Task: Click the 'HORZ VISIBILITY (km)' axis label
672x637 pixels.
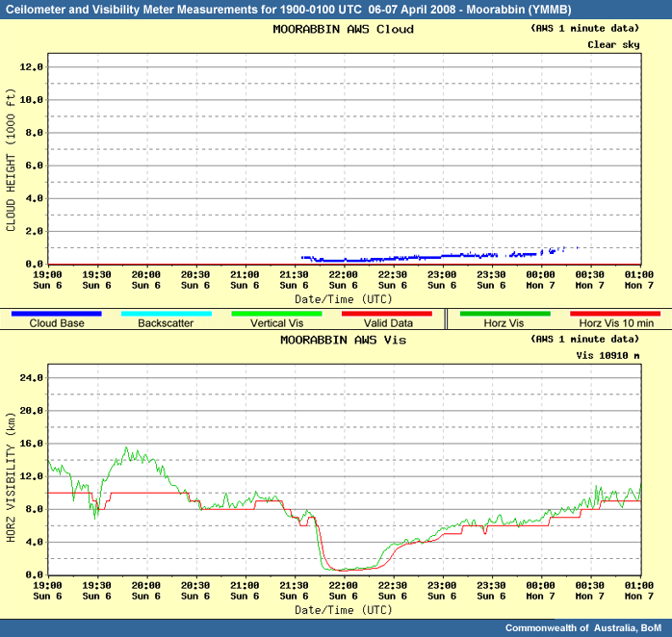Action: point(11,477)
